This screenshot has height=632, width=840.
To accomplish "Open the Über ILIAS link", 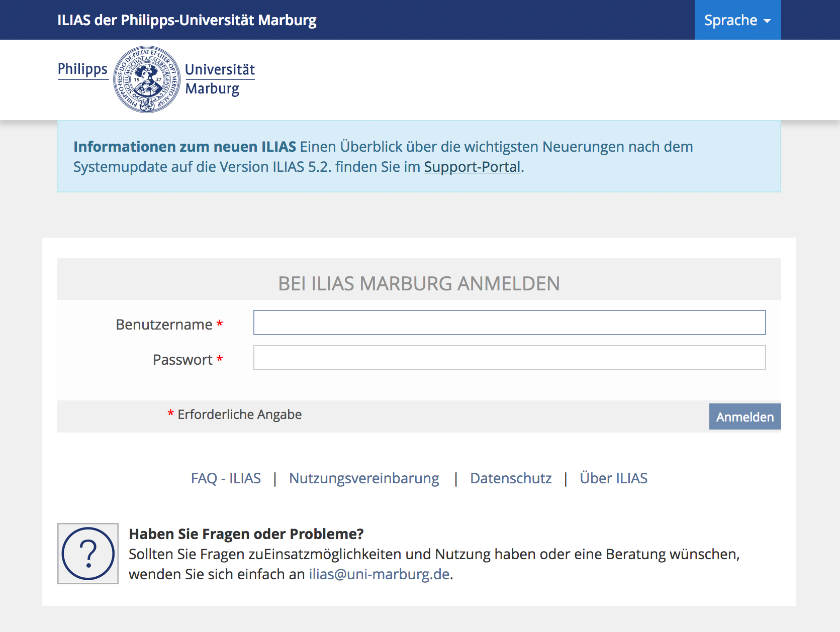I will pyautogui.click(x=613, y=478).
